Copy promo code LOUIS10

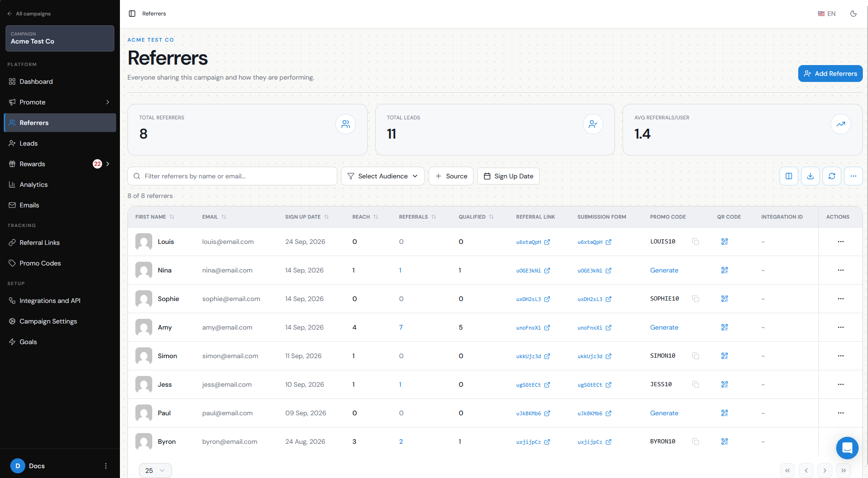[x=696, y=242]
